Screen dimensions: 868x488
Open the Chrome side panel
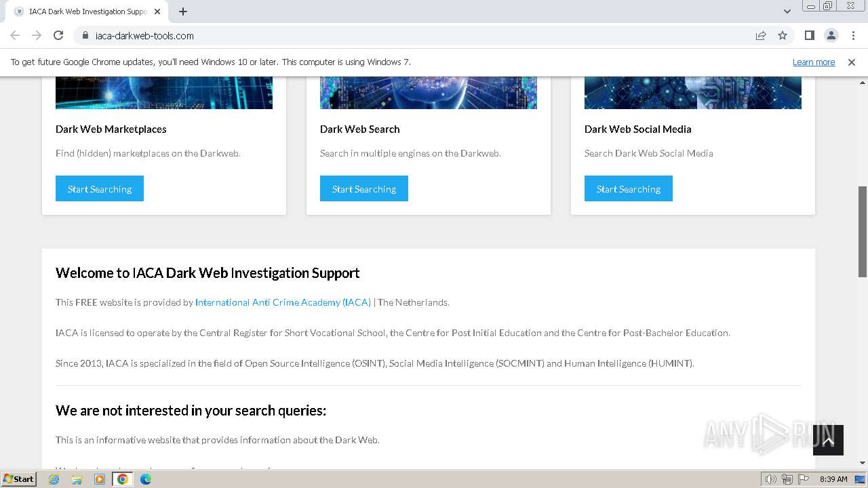(x=809, y=35)
